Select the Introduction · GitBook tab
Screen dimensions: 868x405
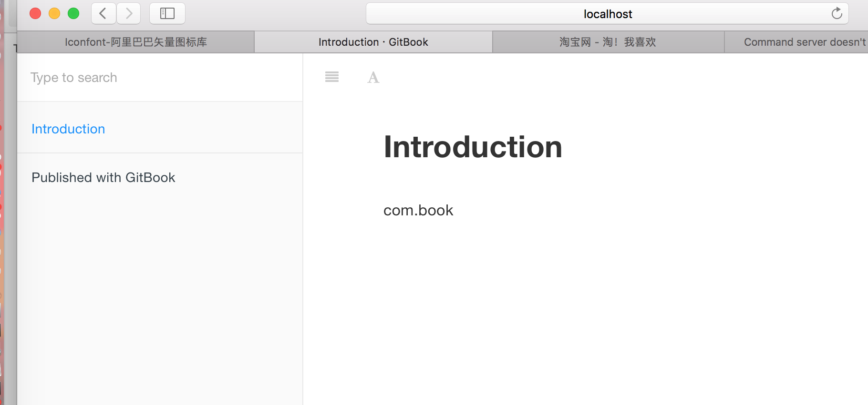[373, 42]
